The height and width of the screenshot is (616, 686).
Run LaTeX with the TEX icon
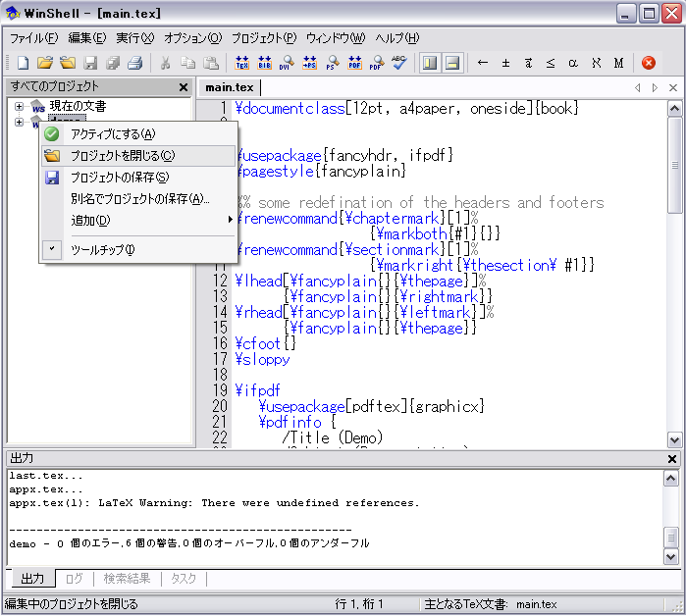click(x=241, y=63)
